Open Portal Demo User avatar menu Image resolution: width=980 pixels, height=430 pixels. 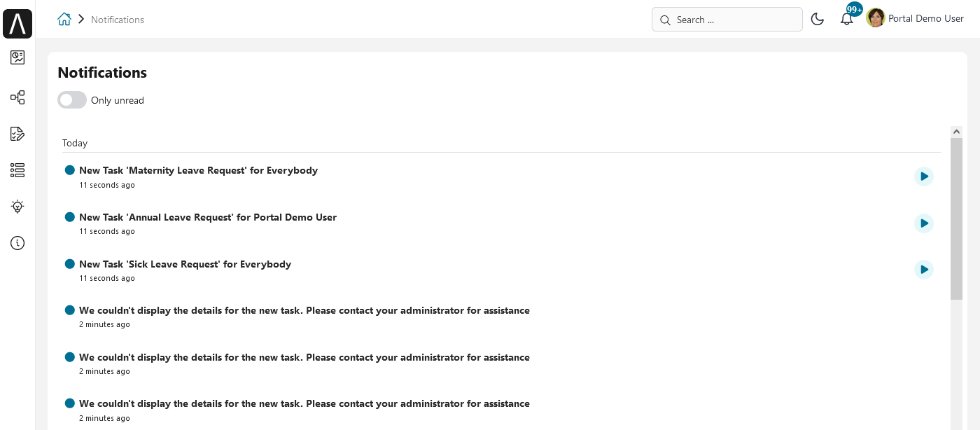pos(875,18)
